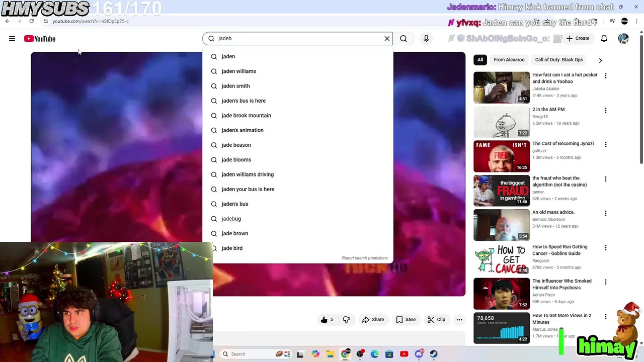Select the 'jade bird' suggestion
This screenshot has width=644, height=362.
(297, 248)
